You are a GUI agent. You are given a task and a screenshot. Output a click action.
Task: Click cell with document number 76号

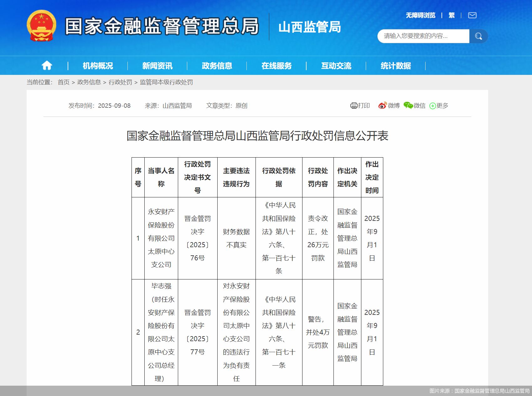[x=198, y=238]
